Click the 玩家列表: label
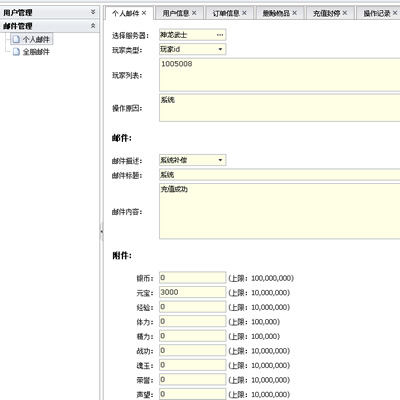Viewport: 400px width, 400px height. [127, 75]
